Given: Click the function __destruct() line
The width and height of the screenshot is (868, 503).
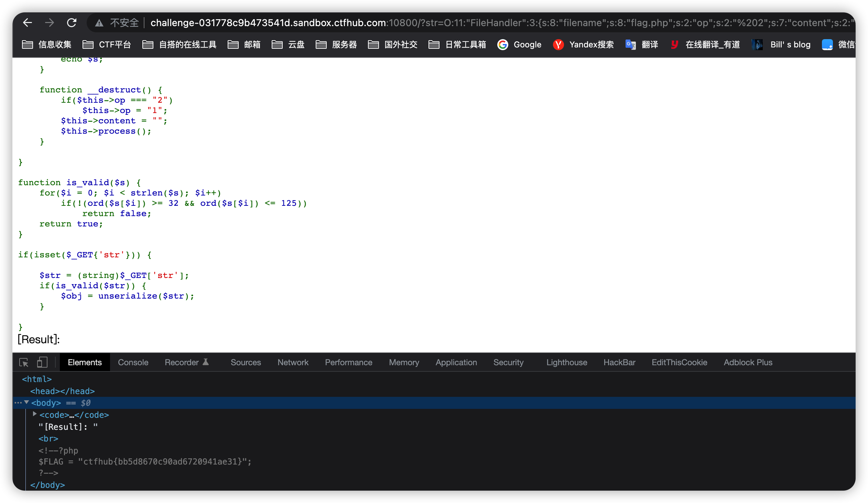Looking at the screenshot, I should tap(100, 90).
